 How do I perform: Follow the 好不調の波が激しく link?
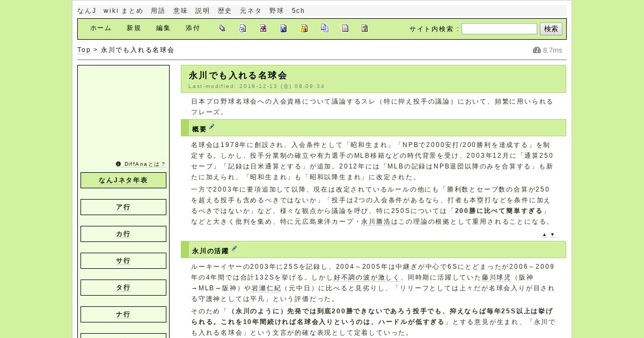[367, 277]
